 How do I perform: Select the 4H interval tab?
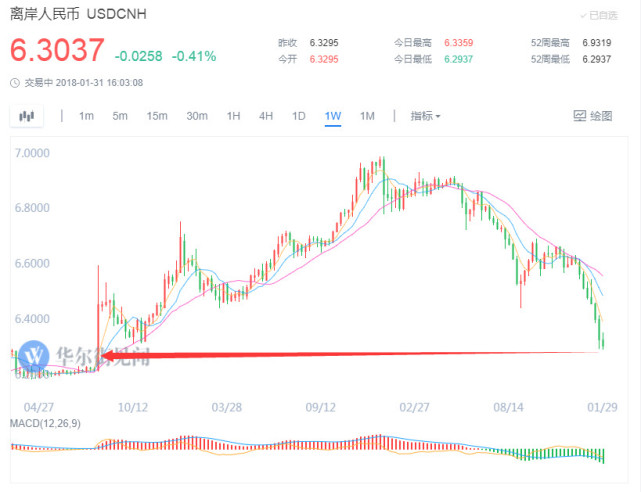coord(266,116)
